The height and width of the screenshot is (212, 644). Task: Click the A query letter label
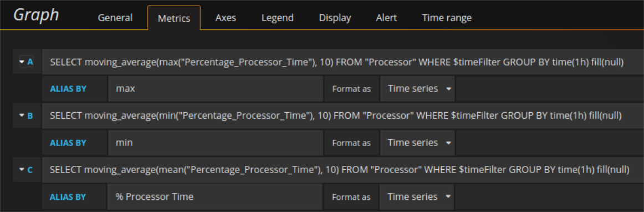pyautogui.click(x=30, y=62)
